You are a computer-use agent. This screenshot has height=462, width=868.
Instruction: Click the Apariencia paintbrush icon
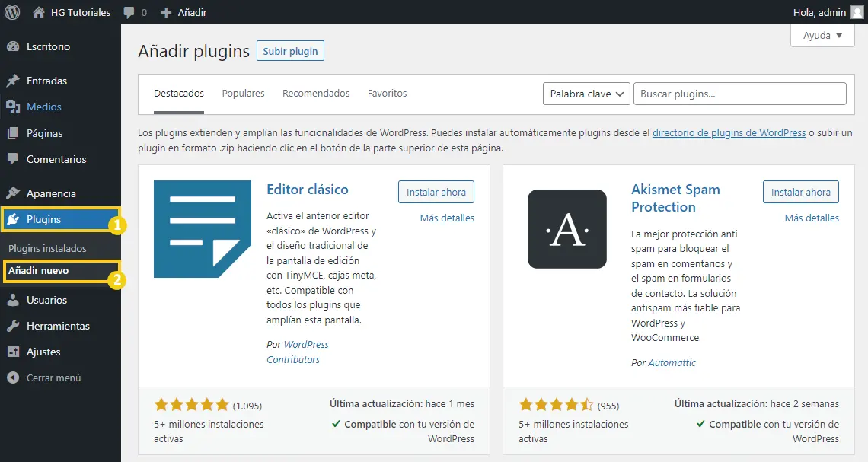point(13,193)
